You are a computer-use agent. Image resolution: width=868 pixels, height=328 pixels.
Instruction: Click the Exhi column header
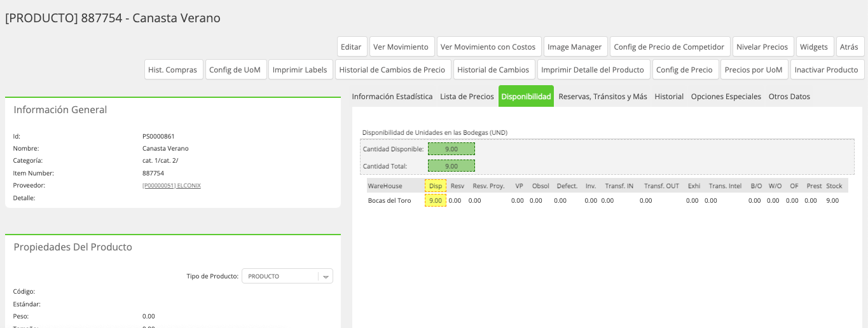point(694,186)
